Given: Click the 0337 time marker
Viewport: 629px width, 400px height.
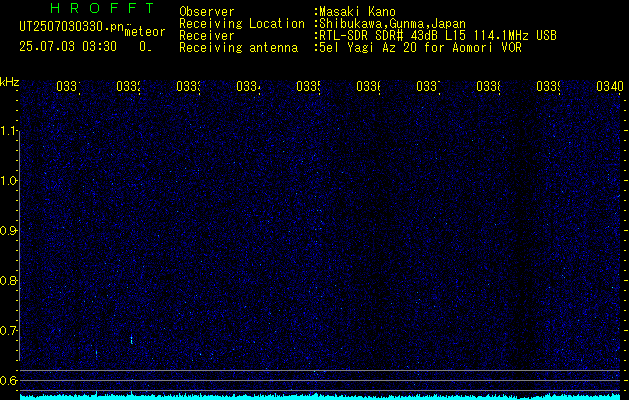Looking at the screenshot, I should click(428, 86).
